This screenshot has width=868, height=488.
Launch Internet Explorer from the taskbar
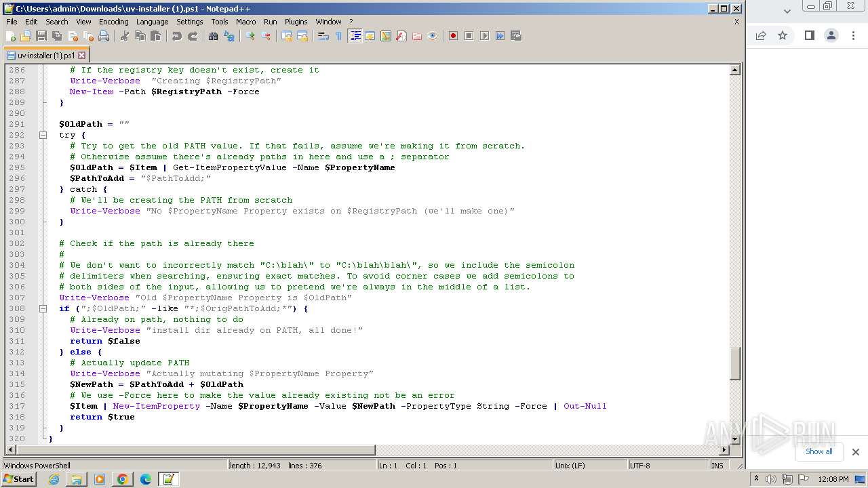pos(54,479)
